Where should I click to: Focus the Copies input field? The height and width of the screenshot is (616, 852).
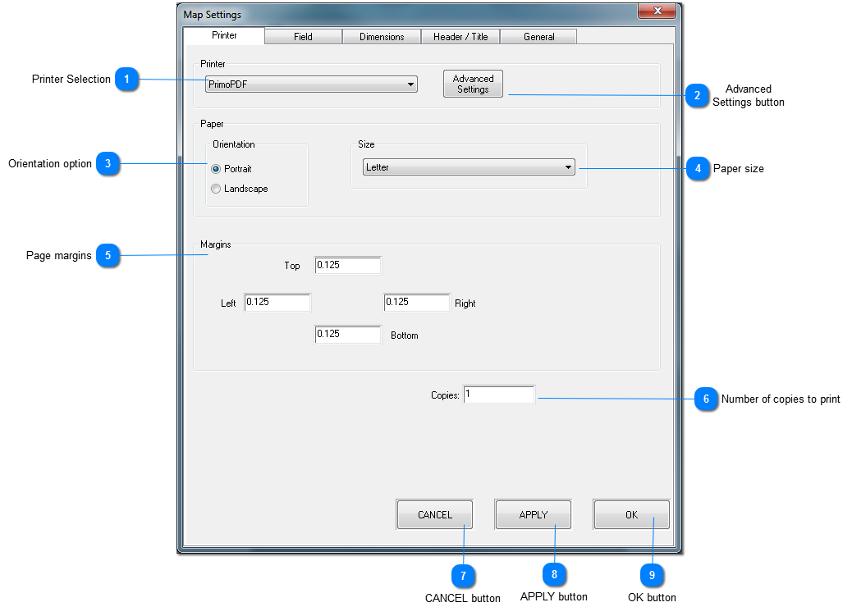tap(499, 395)
